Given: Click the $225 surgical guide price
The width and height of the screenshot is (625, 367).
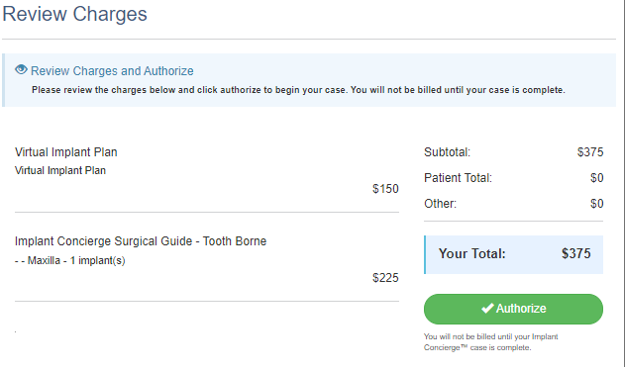Looking at the screenshot, I should click(x=385, y=278).
